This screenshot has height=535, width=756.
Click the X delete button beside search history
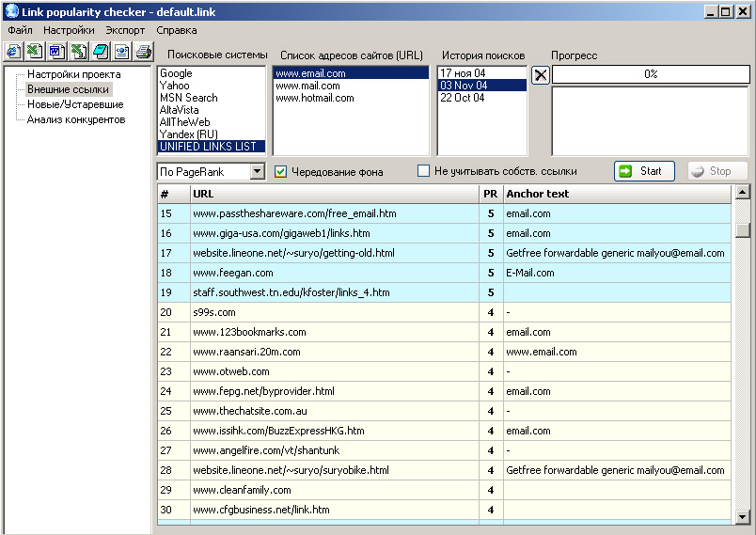[541, 75]
